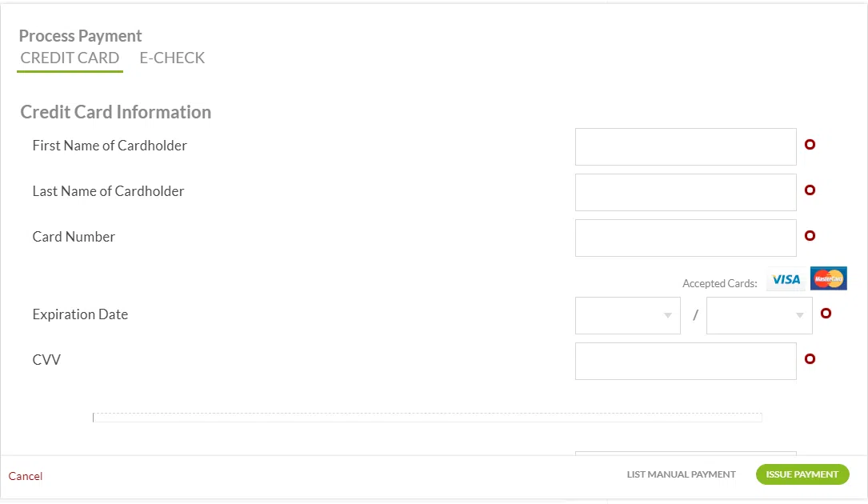Click the Cancel link
Image resolution: width=868 pixels, height=504 pixels.
coord(25,475)
